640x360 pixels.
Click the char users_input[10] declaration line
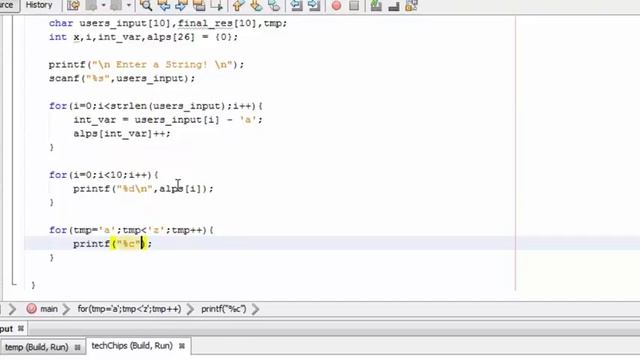[168, 23]
